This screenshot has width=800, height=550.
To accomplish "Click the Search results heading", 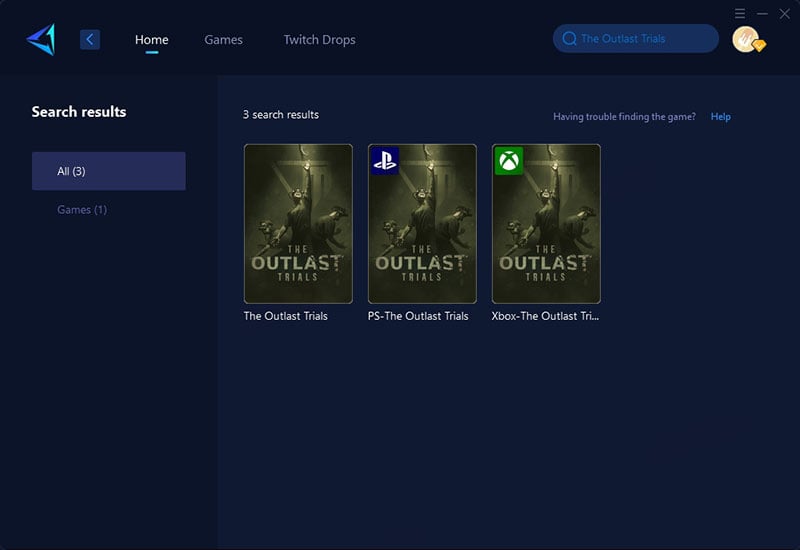I will [79, 112].
